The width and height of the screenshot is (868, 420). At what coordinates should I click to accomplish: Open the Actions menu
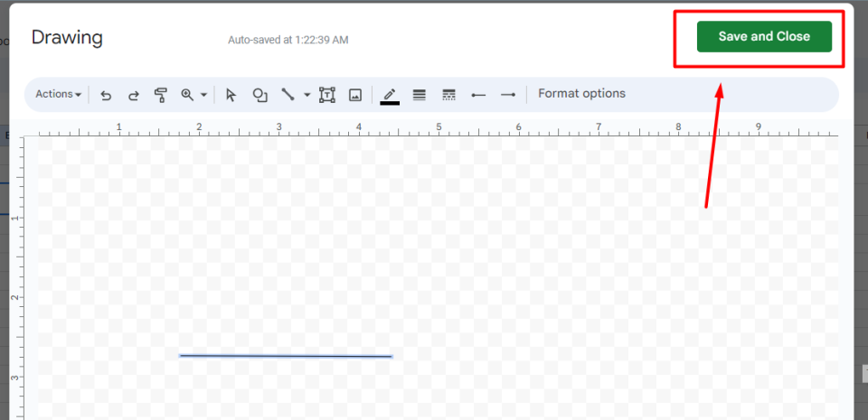point(59,95)
